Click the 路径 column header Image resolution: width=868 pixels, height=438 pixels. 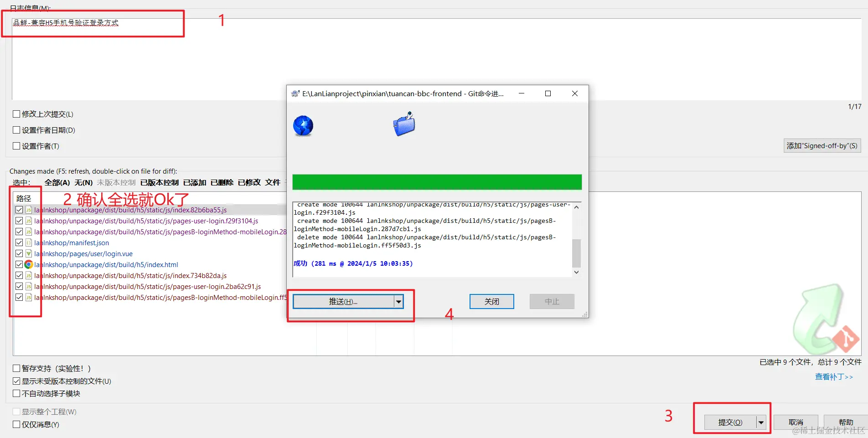tap(24, 198)
